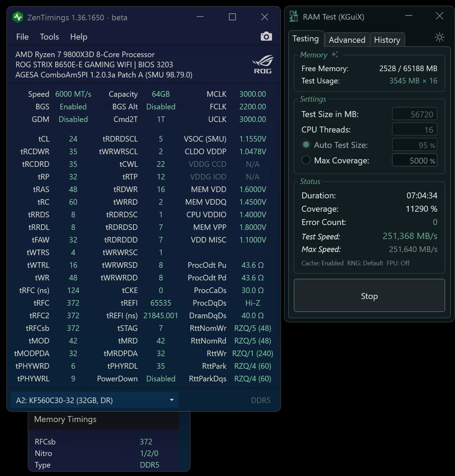Click the FPU: Off status text
The width and height of the screenshot is (455, 476).
(x=398, y=263)
